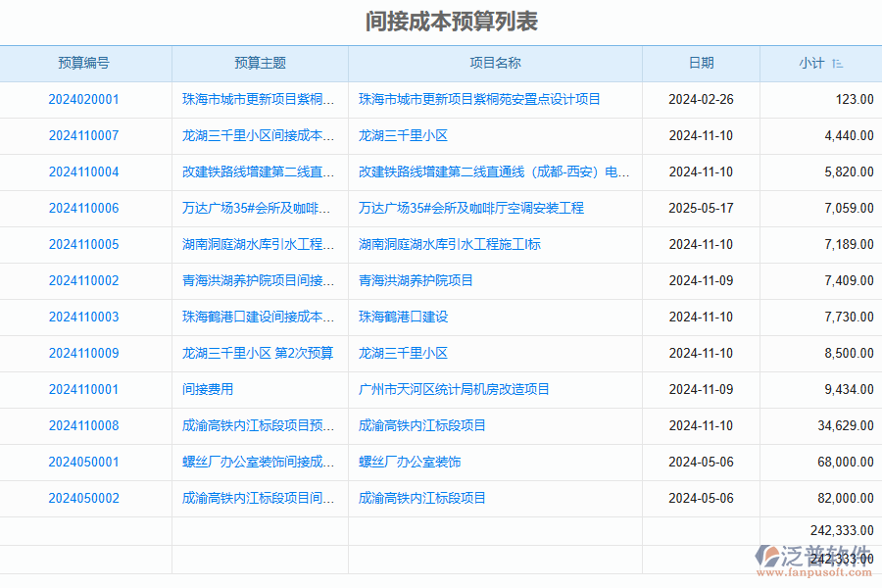Open budget number 2024110008
Image resolution: width=882 pixels, height=588 pixels.
click(x=84, y=426)
